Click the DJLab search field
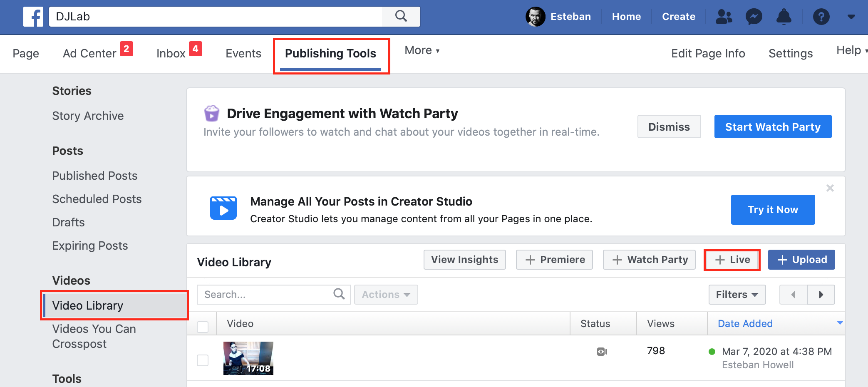This screenshot has height=387, width=868. click(216, 17)
